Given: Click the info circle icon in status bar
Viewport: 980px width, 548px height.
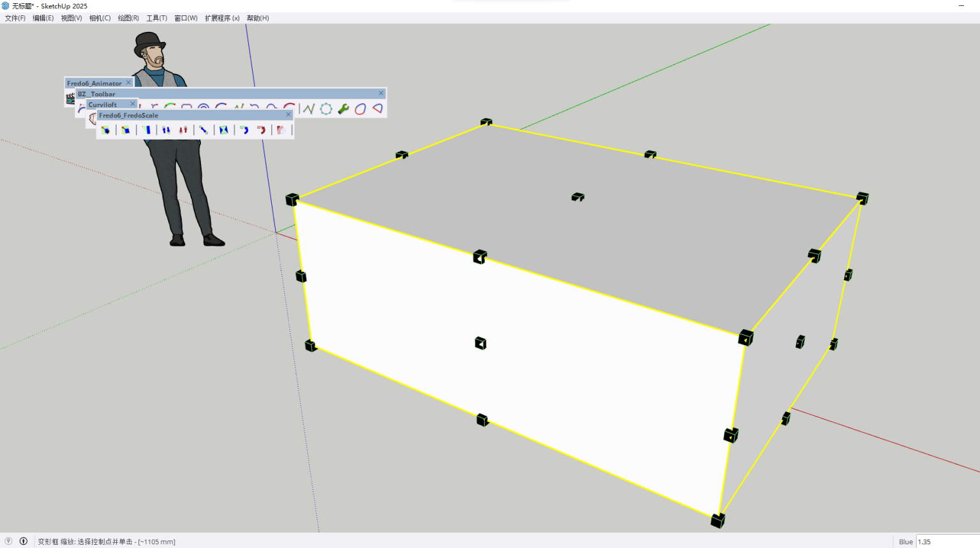Looking at the screenshot, I should tap(24, 541).
